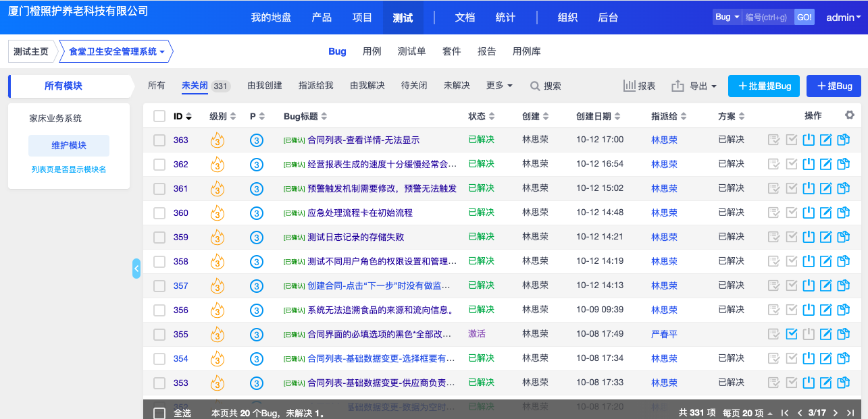This screenshot has width=868, height=419.
Task: Open 项目 in the top navigation
Action: point(362,18)
